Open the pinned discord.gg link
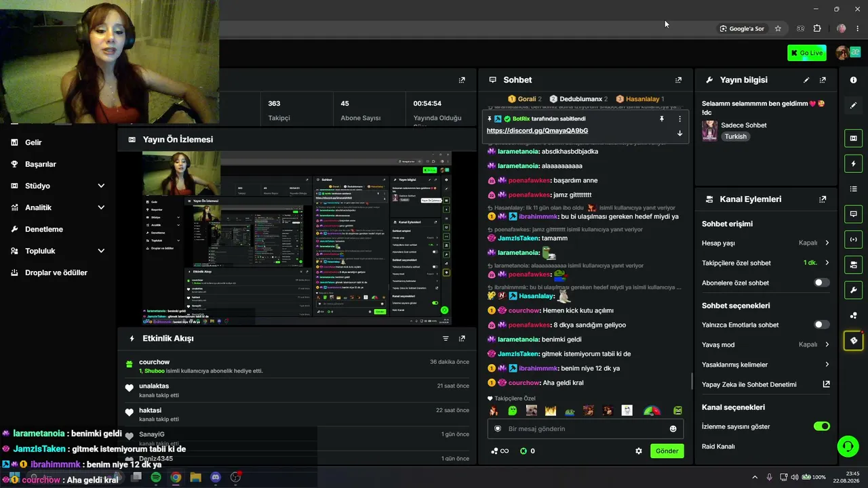This screenshot has height=488, width=868. pyautogui.click(x=537, y=131)
